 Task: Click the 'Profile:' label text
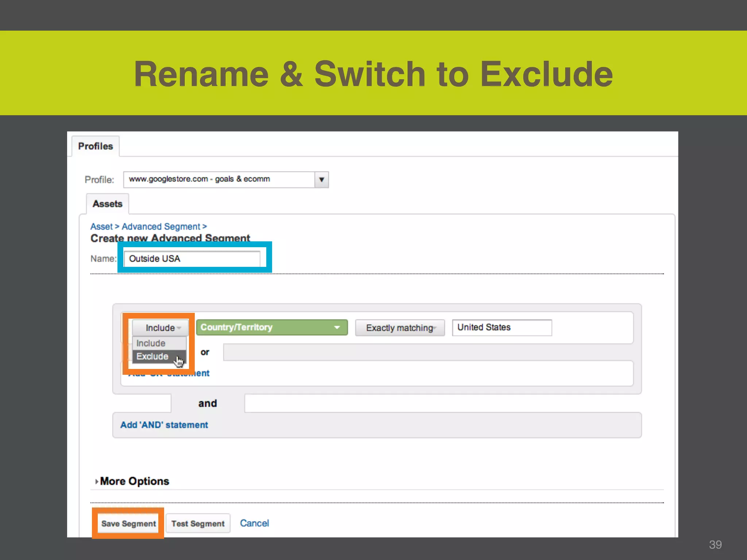click(99, 180)
